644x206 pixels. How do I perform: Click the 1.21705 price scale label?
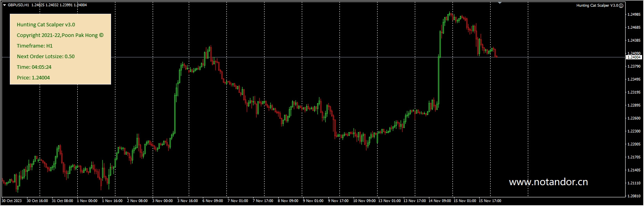(x=634, y=157)
